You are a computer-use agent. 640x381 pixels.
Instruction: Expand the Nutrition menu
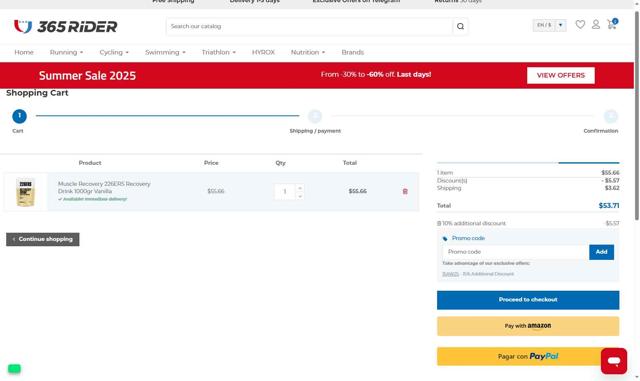coord(308,52)
